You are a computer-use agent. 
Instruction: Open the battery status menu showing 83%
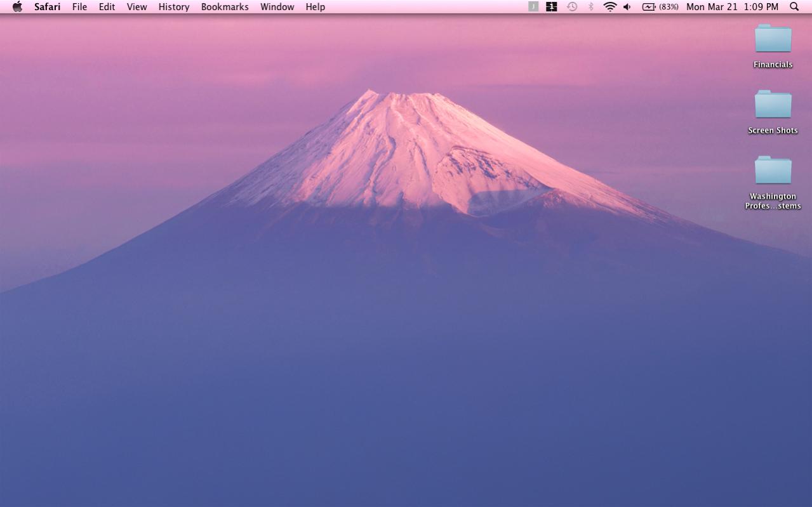pos(660,7)
